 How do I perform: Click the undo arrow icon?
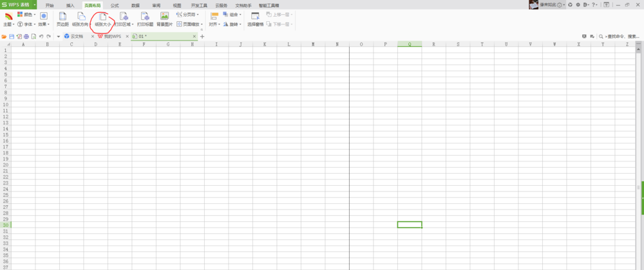tap(41, 37)
